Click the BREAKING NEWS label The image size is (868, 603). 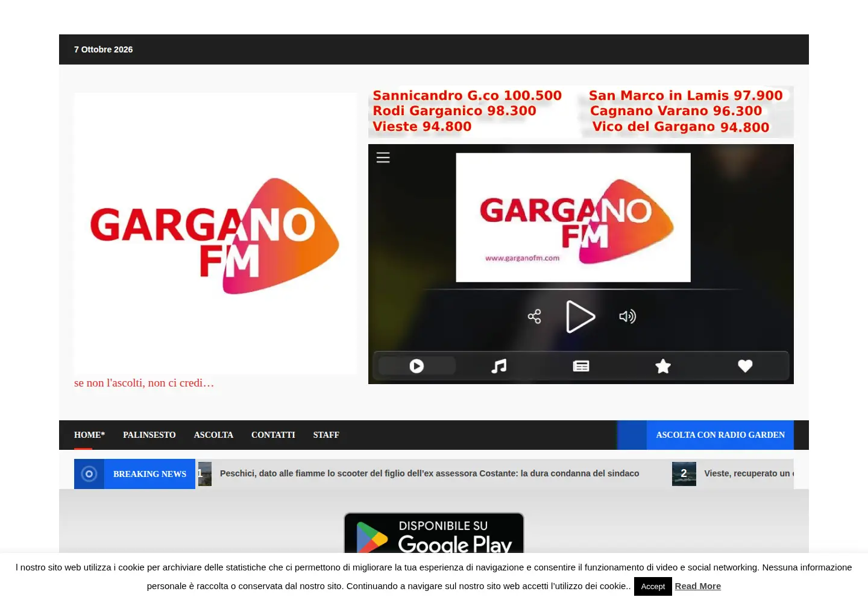tap(149, 474)
